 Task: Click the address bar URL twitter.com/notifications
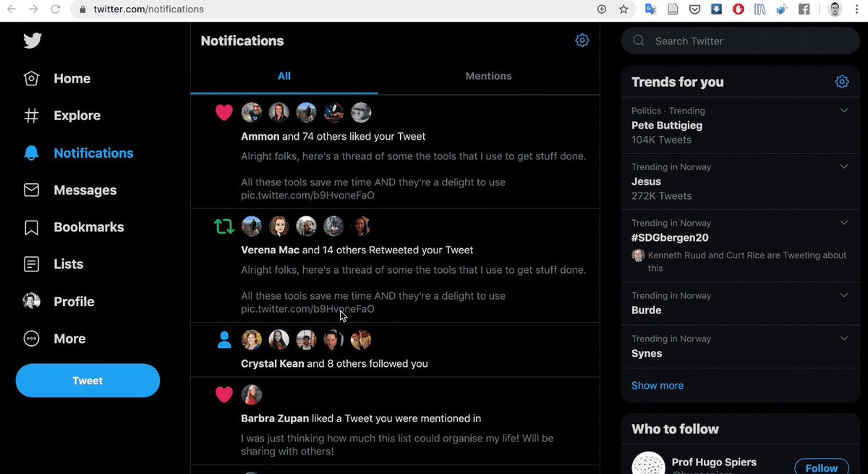point(148,9)
